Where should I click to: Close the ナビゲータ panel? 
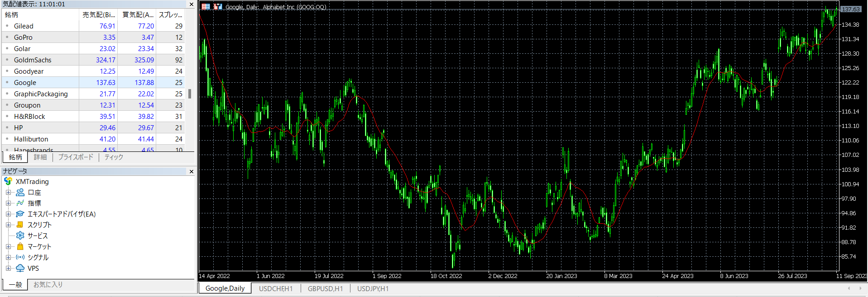(x=192, y=171)
